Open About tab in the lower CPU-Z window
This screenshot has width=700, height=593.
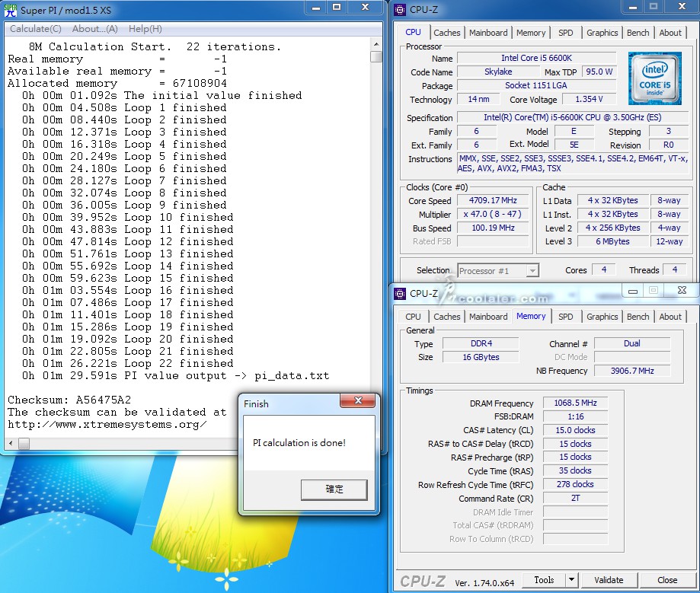click(670, 317)
